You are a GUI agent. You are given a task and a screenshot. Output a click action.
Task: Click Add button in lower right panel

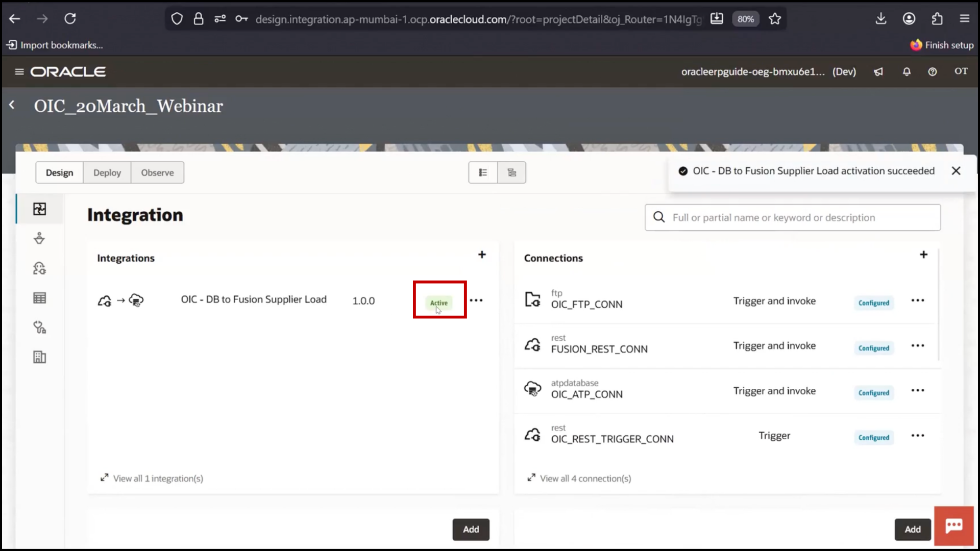click(x=913, y=530)
